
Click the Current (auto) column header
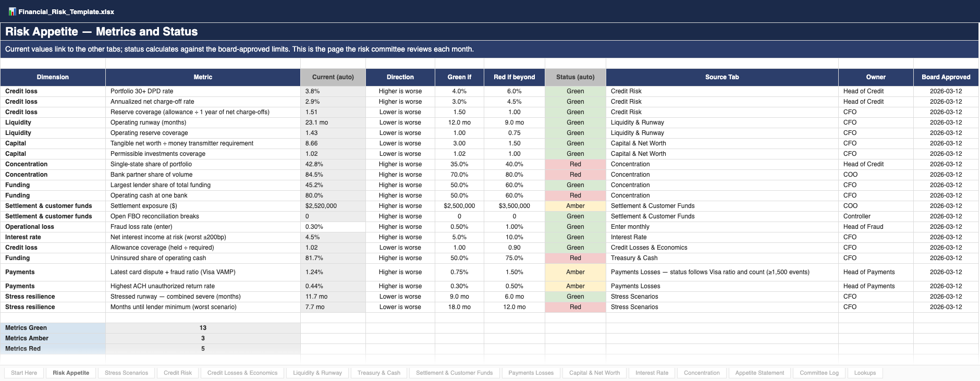(x=333, y=77)
